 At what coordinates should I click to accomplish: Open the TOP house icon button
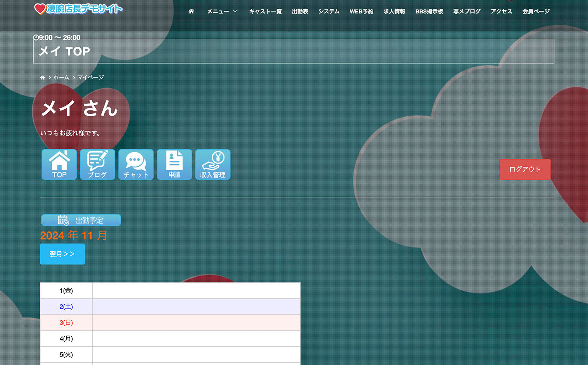click(59, 165)
